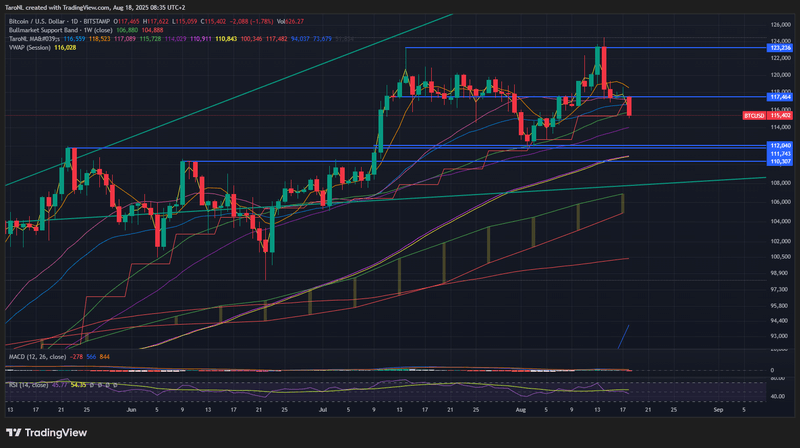
Task: Click the 'VWAP (Session)' indicator legend
Action: 30,47
